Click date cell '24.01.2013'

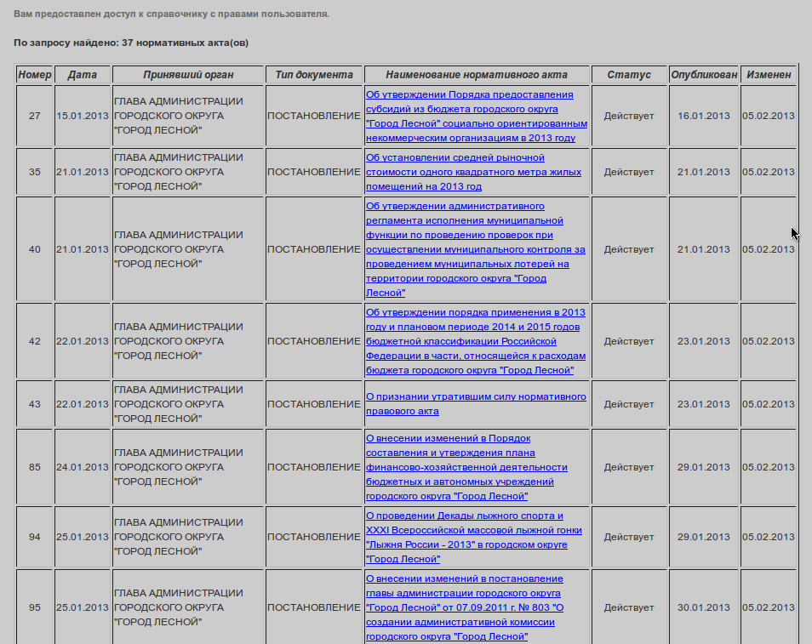click(83, 467)
